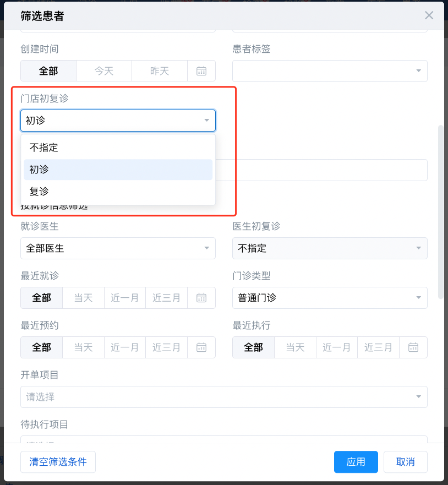Click the 清空筛选条件 button

point(58,462)
